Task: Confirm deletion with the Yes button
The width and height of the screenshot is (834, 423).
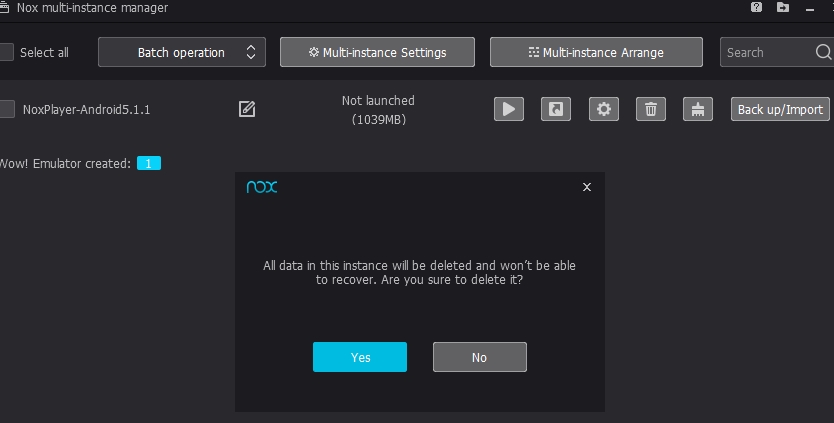Action: point(360,357)
